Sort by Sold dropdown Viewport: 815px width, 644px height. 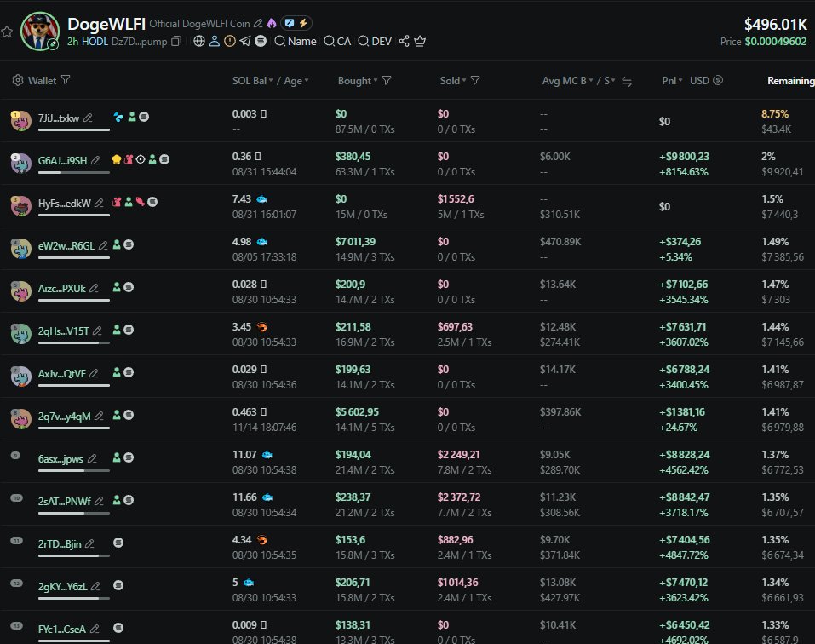pos(453,81)
